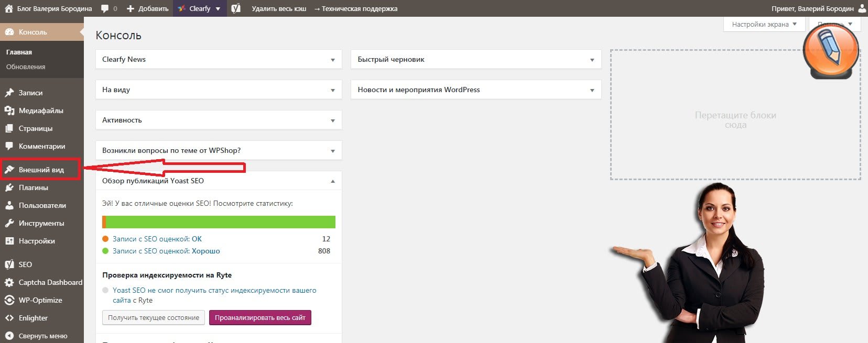Click the Проверка индексируемости на Ryte heading
Screen dimensions: 868x343
pos(167,275)
